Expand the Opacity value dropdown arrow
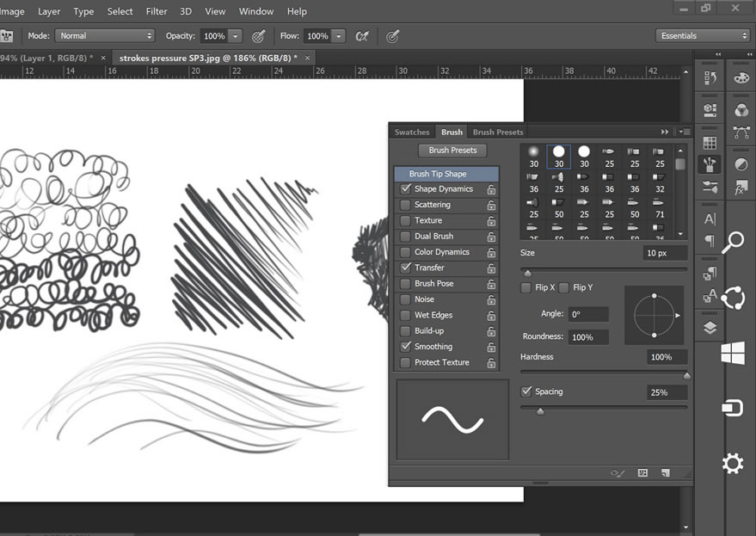756x536 pixels. point(235,36)
